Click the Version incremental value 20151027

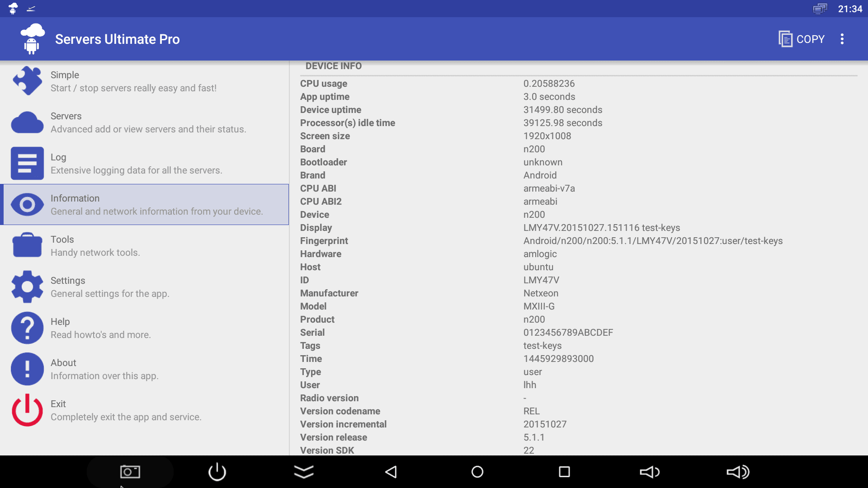point(545,424)
